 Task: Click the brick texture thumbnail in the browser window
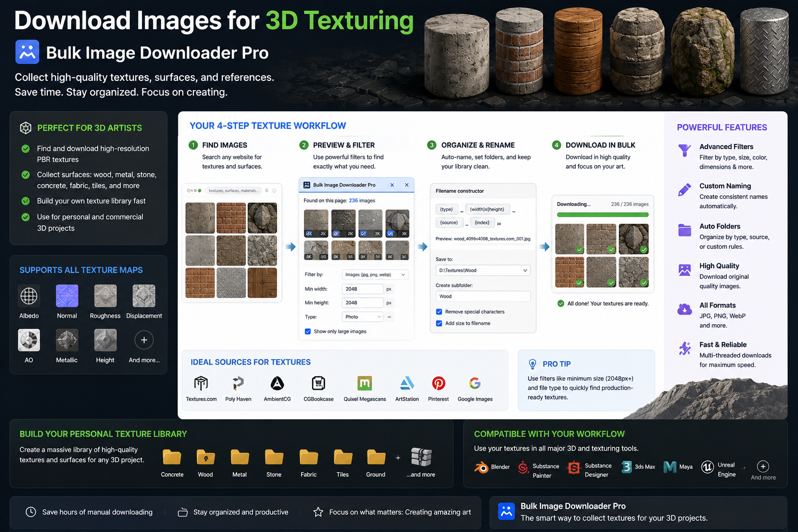tap(231, 218)
